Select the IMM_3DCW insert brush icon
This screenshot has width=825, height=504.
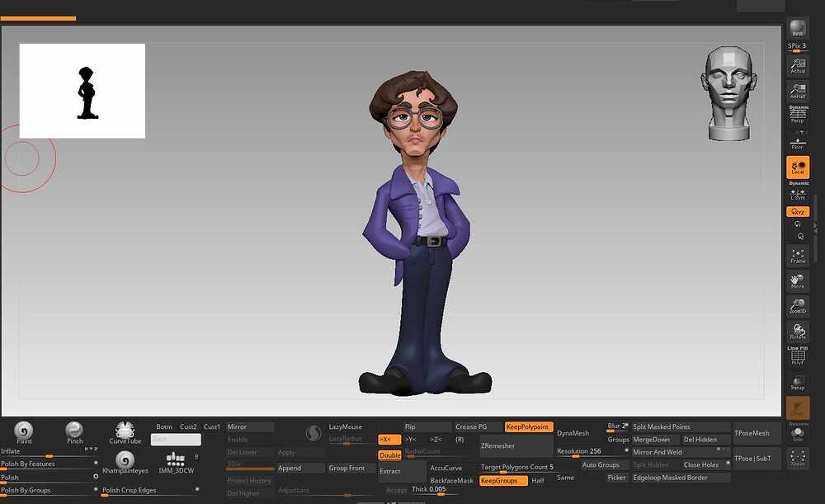tap(176, 463)
